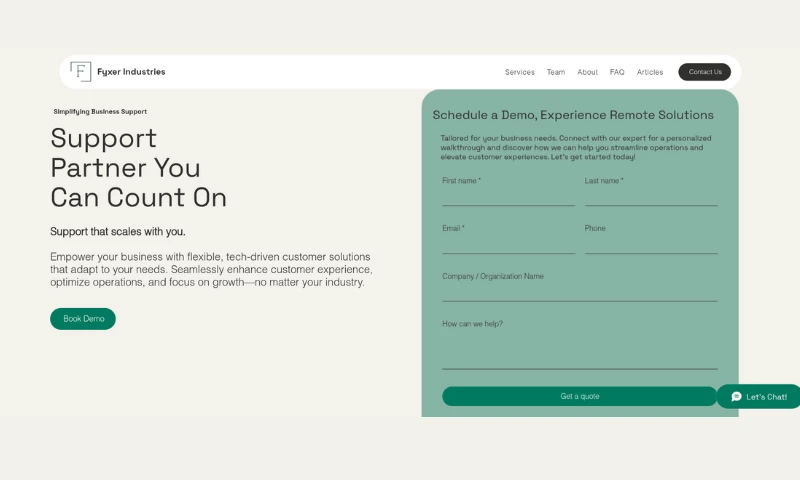800x480 pixels.
Task: Focus the Company / Organization Name field
Action: point(579,292)
